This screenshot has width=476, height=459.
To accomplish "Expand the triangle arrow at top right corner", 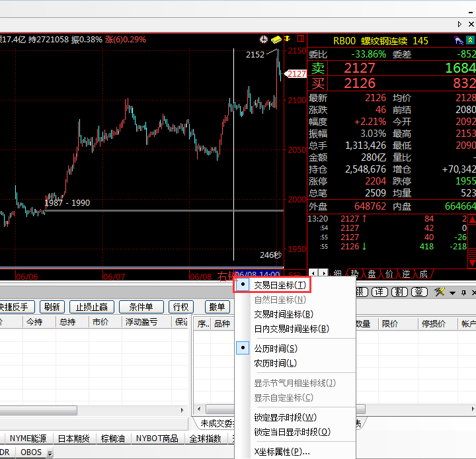I will click(459, 24).
